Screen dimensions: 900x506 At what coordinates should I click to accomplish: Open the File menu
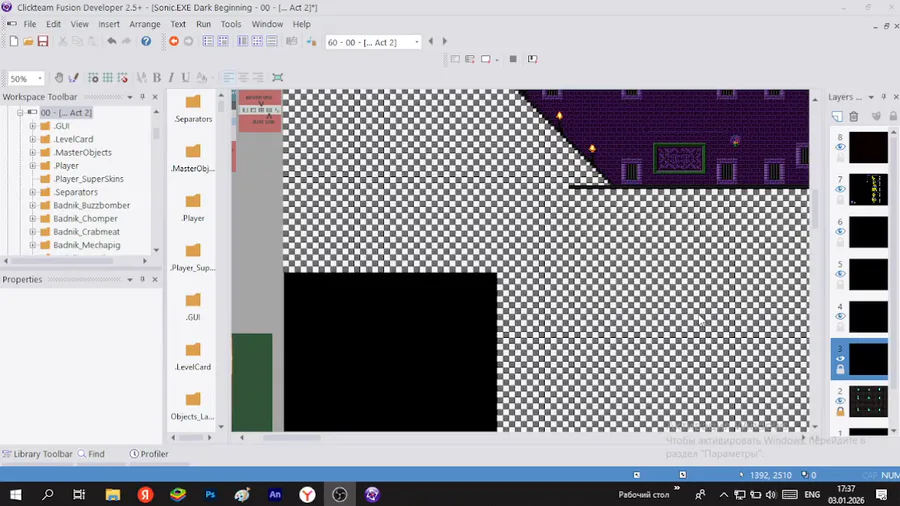[29, 24]
